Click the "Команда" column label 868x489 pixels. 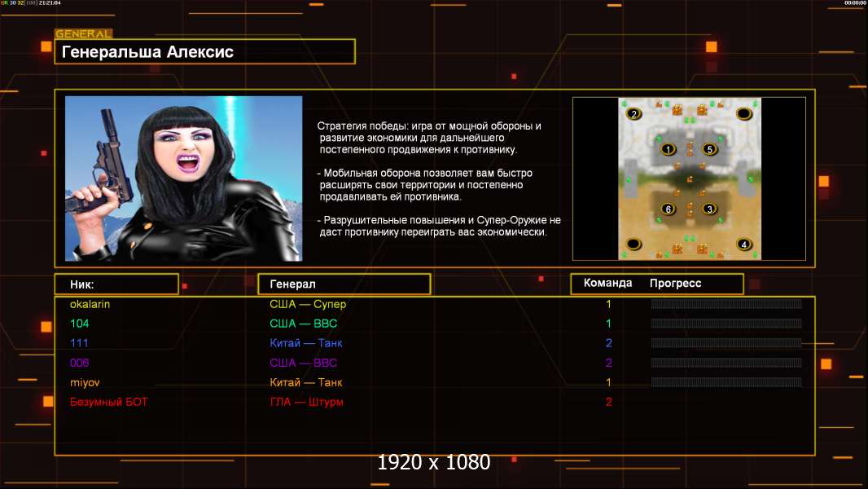(x=607, y=284)
